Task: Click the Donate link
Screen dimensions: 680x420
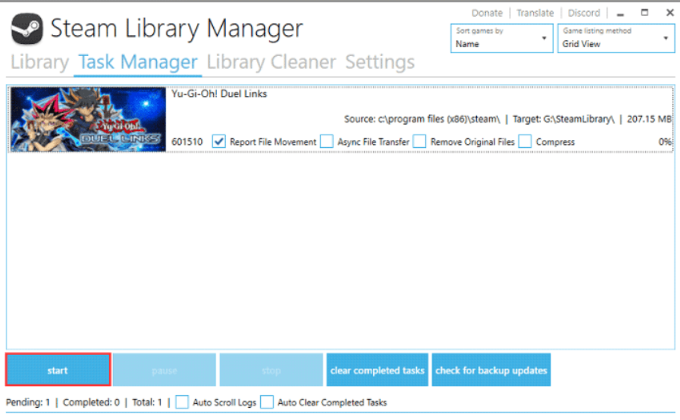Action: click(487, 13)
